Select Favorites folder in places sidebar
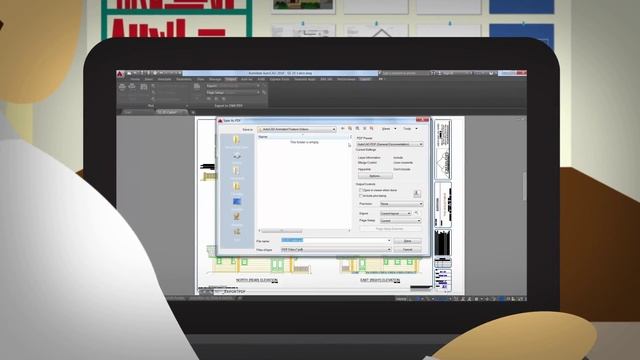 [x=236, y=187]
